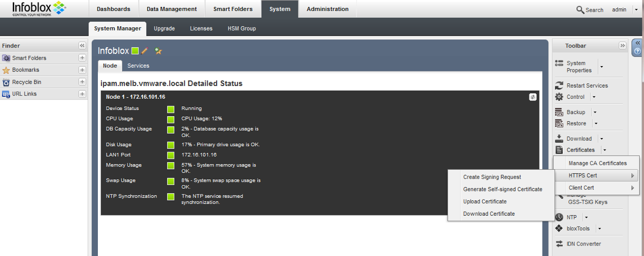The height and width of the screenshot is (256, 644).
Task: Collapse the Toolbar panel
Action: pyautogui.click(x=623, y=46)
